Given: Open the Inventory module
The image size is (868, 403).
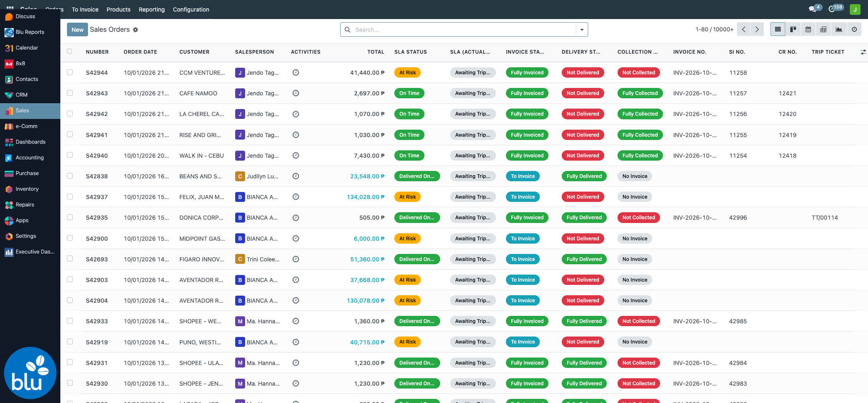Looking at the screenshot, I should [30, 189].
